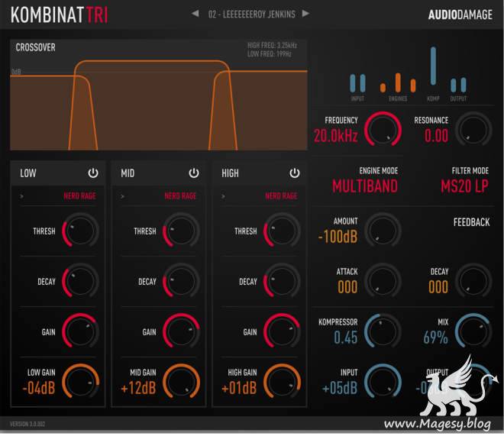
Task: Open MID band engine selector NERD RAGE
Action: click(180, 196)
